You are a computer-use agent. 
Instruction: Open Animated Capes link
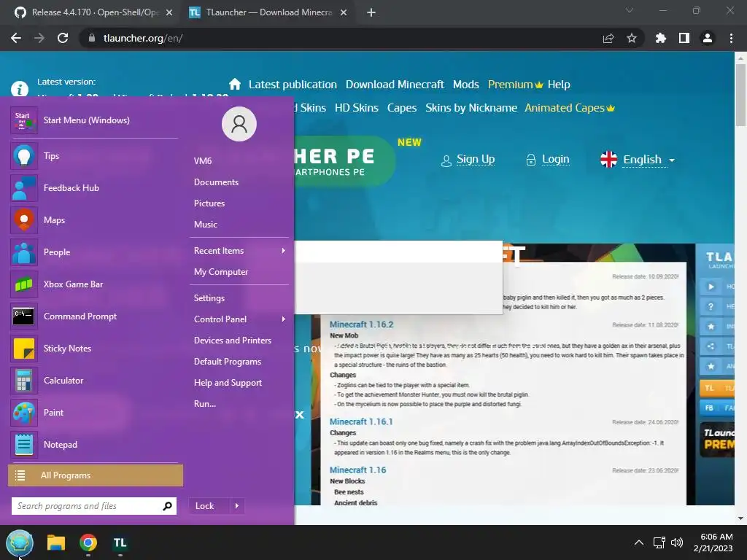[570, 108]
